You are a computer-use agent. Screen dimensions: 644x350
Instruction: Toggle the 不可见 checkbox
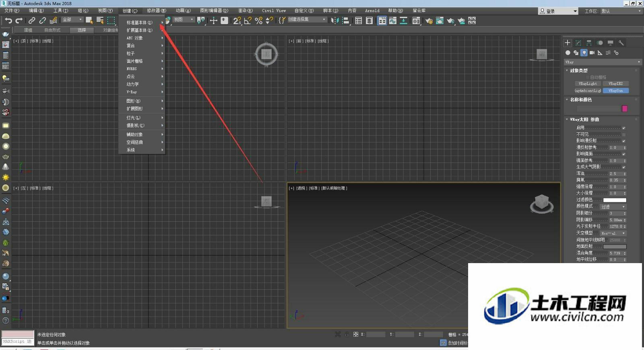[x=624, y=134]
